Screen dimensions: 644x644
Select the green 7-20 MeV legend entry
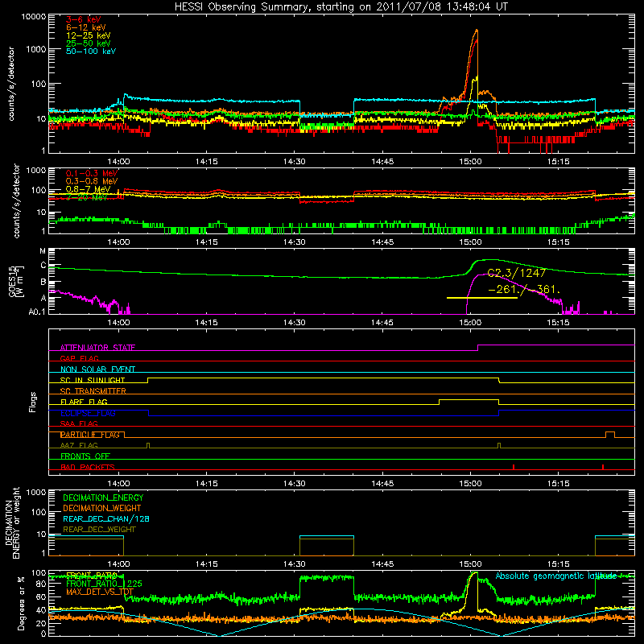point(87,197)
